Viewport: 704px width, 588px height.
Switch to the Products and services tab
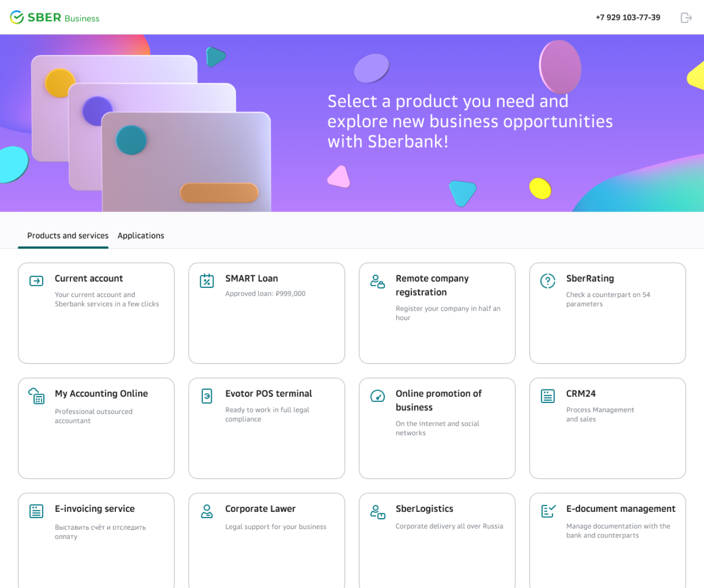coord(68,236)
